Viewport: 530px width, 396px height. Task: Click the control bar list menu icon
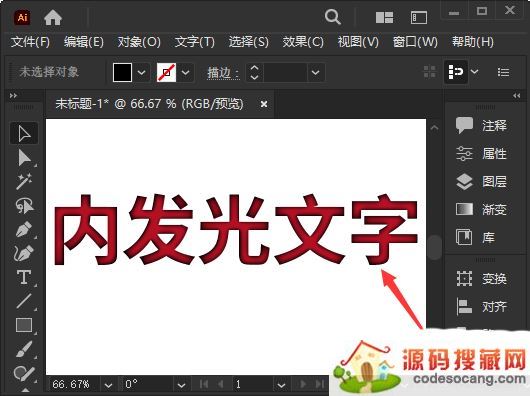click(x=503, y=72)
